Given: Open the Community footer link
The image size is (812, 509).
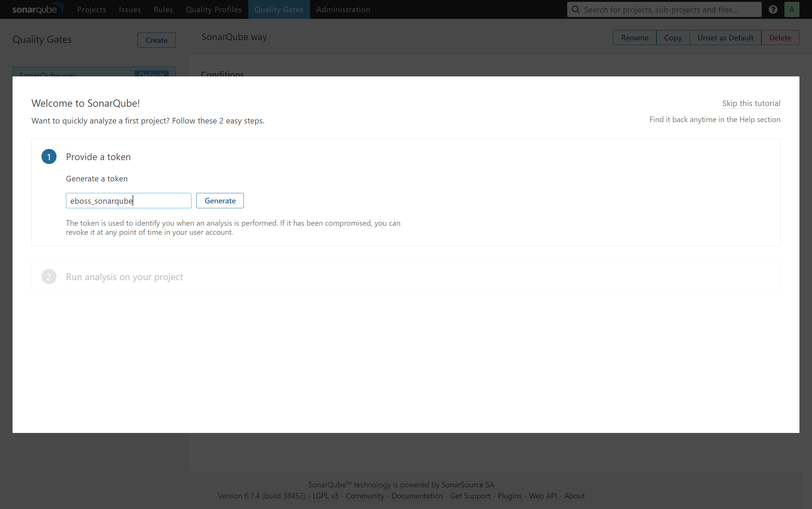Looking at the screenshot, I should coord(365,496).
